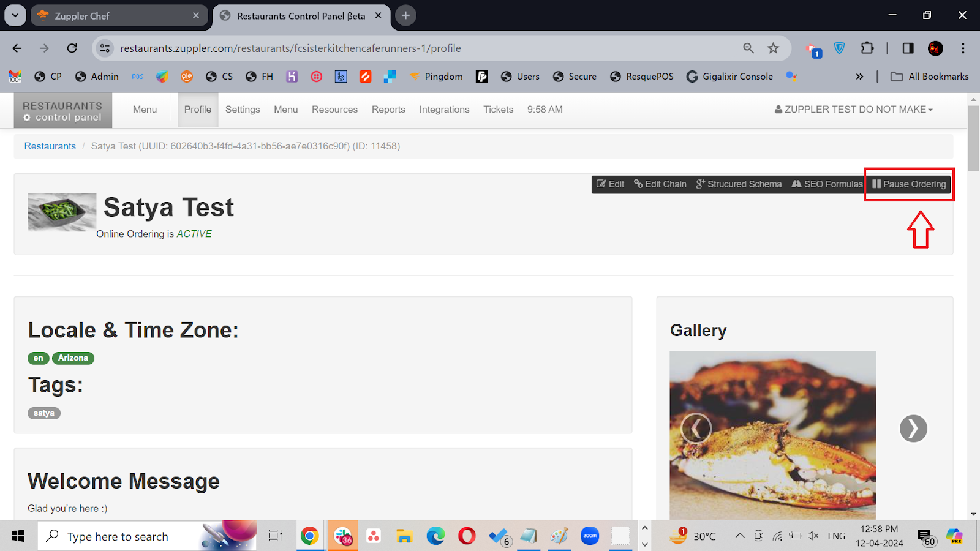Open the SEO Formulas button
The width and height of the screenshot is (980, 551).
pyautogui.click(x=827, y=184)
